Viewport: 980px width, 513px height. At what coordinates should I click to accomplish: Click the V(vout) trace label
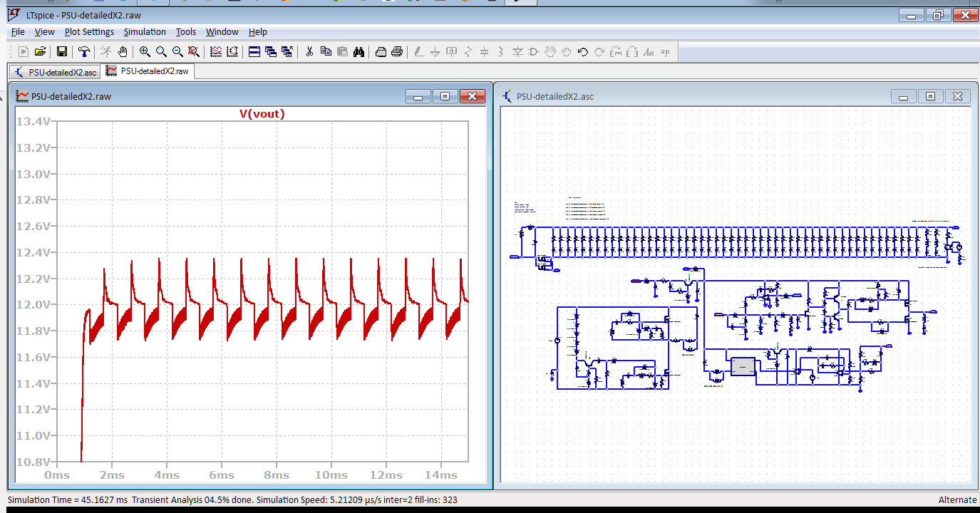coord(262,113)
